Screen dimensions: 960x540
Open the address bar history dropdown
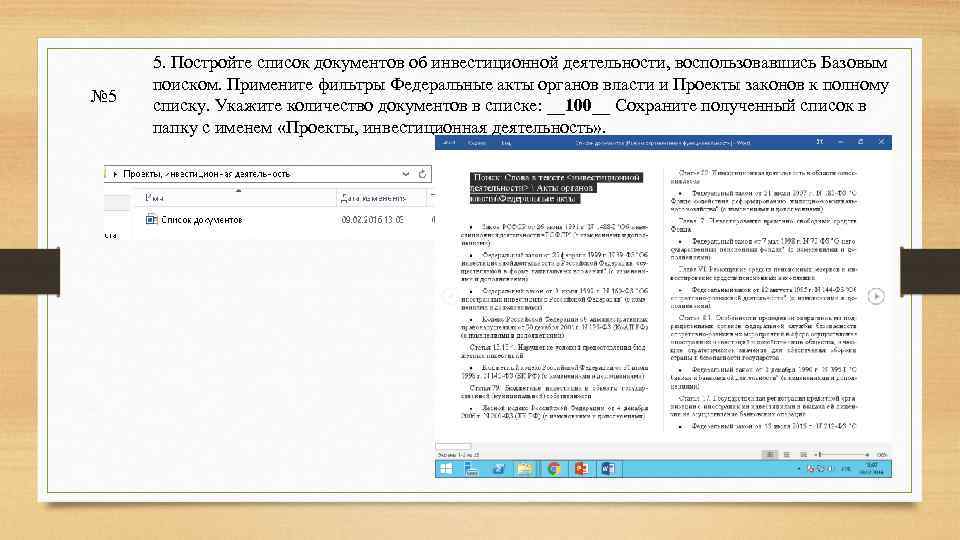point(405,174)
